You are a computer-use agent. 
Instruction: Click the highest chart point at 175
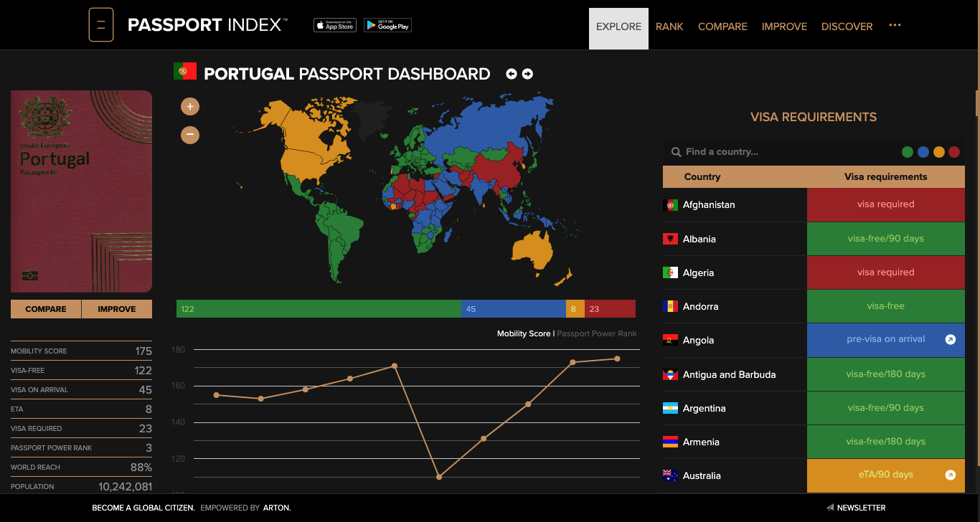[617, 359]
